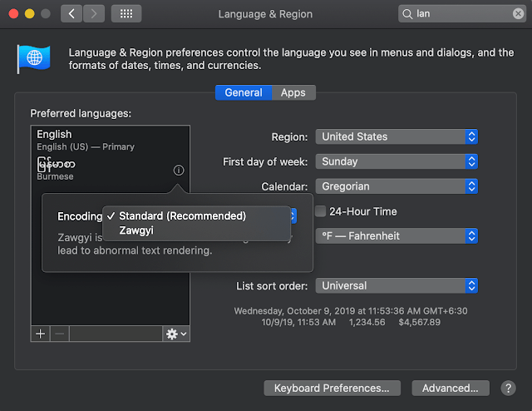Viewport: 532px width, 411px height.
Task: Remove language with minus button
Action: tap(59, 334)
